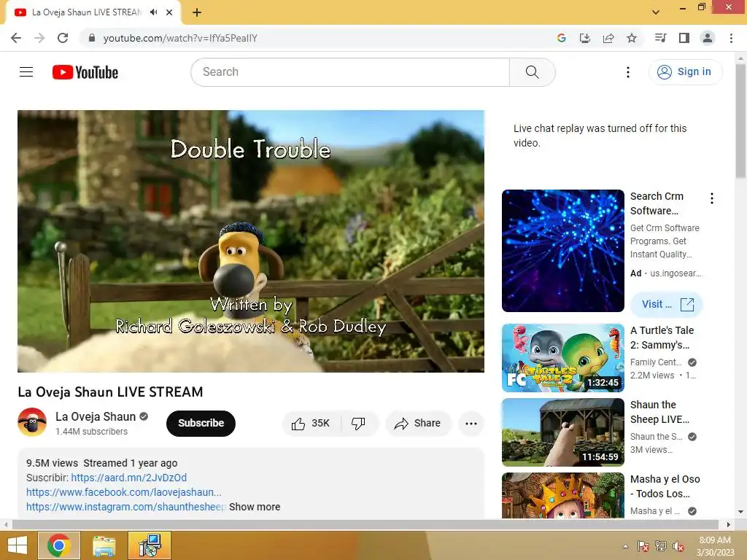Click the Chrome taskbar icon
This screenshot has height=560, width=747.
pos(59,545)
